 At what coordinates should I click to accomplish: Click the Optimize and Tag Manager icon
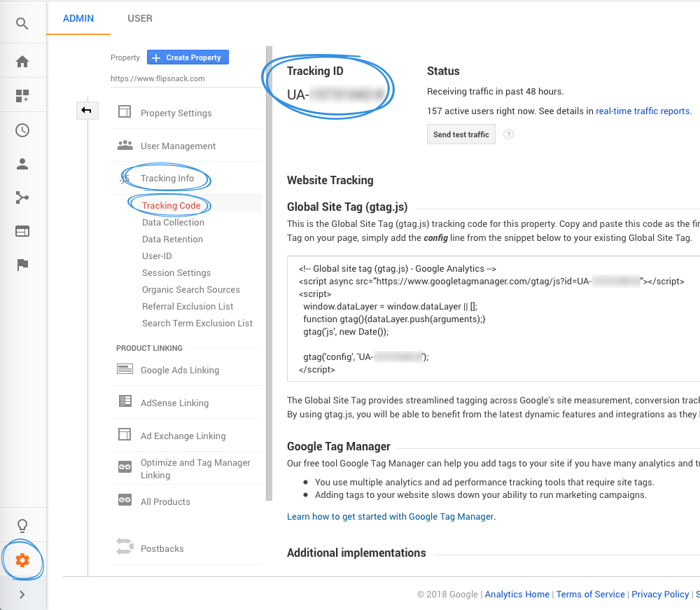coord(125,467)
